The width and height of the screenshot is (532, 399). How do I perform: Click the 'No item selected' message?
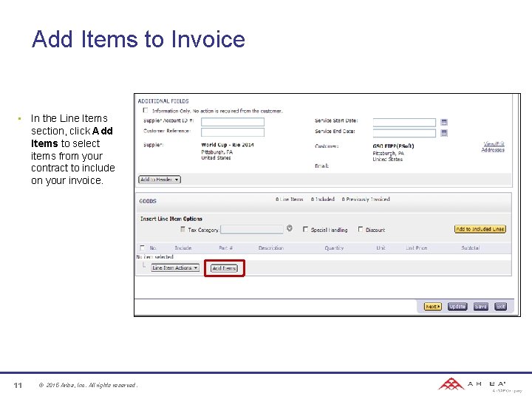click(x=155, y=257)
